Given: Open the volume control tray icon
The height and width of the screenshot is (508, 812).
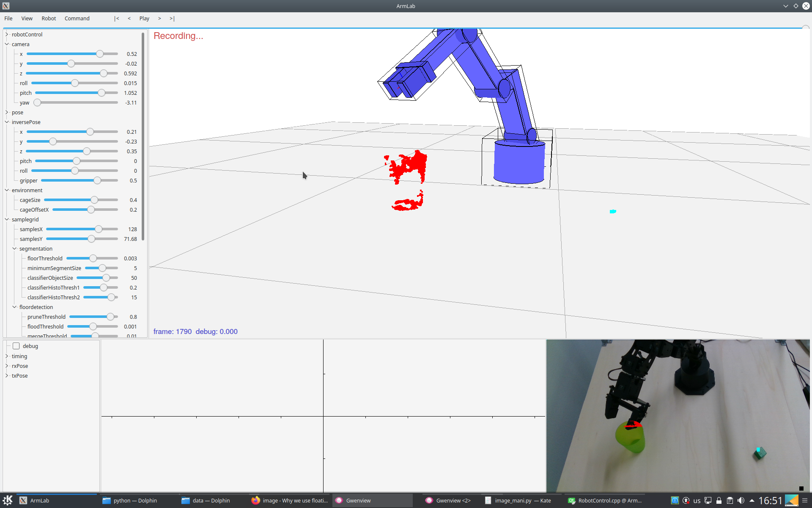Looking at the screenshot, I should pyautogui.click(x=741, y=500).
